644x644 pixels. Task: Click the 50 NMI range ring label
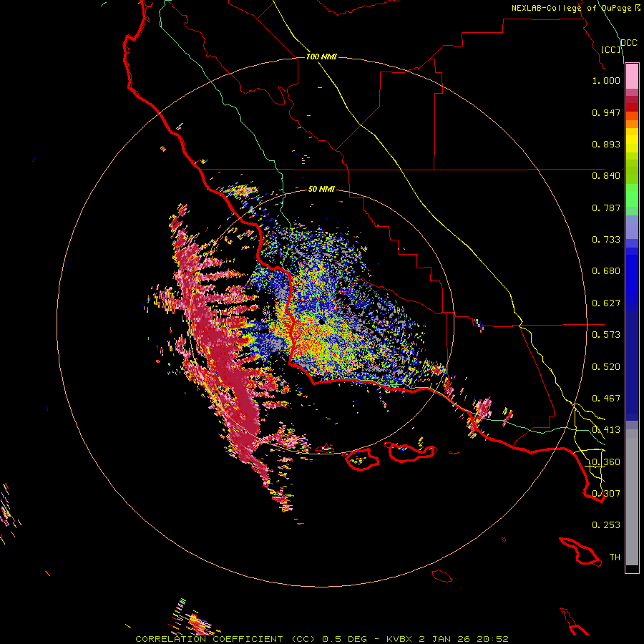tap(321, 189)
